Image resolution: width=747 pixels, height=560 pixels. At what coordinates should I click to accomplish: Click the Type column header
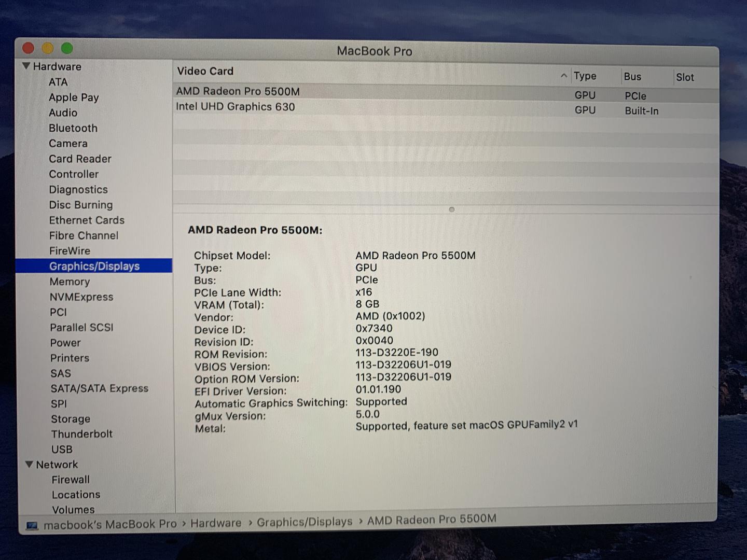tap(585, 76)
